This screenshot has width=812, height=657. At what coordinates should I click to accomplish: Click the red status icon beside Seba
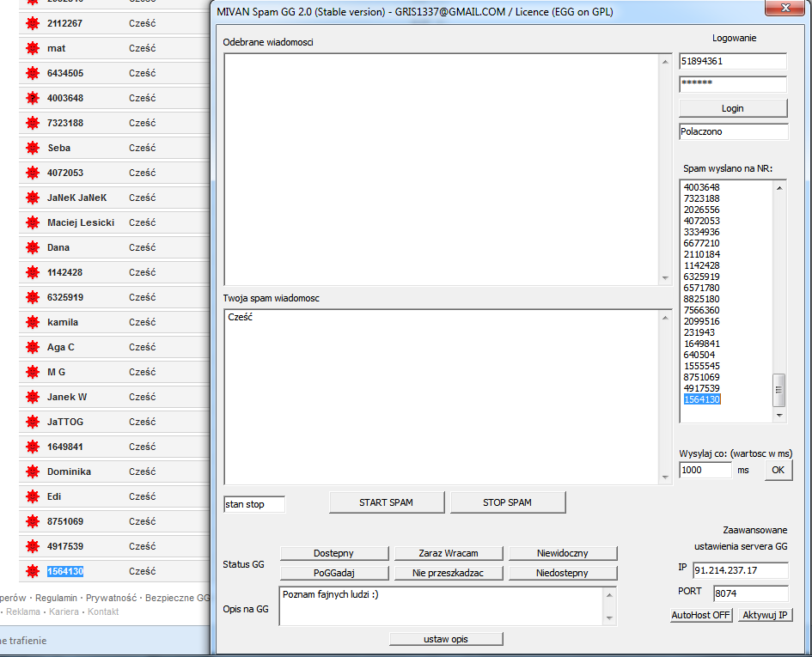[33, 148]
